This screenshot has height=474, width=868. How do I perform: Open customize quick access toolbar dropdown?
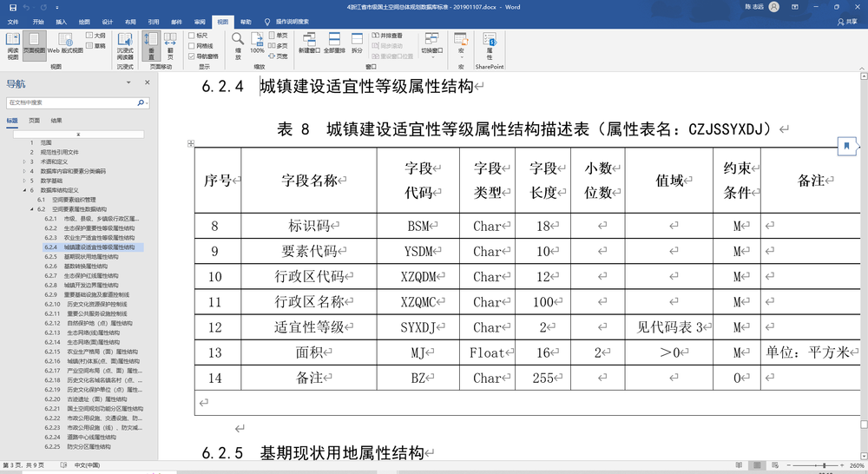pyautogui.click(x=57, y=7)
